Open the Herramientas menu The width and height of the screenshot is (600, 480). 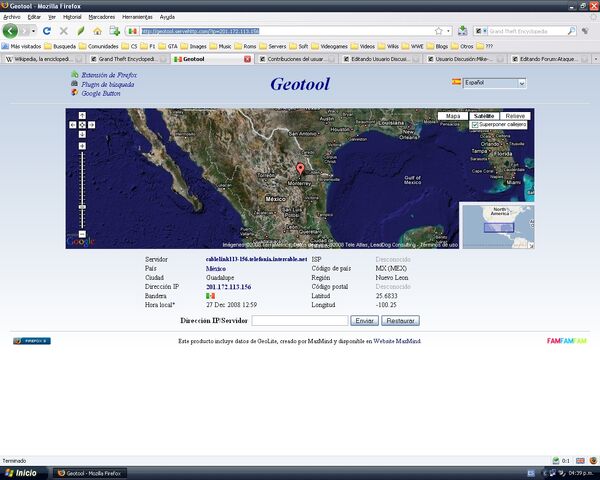[x=137, y=17]
